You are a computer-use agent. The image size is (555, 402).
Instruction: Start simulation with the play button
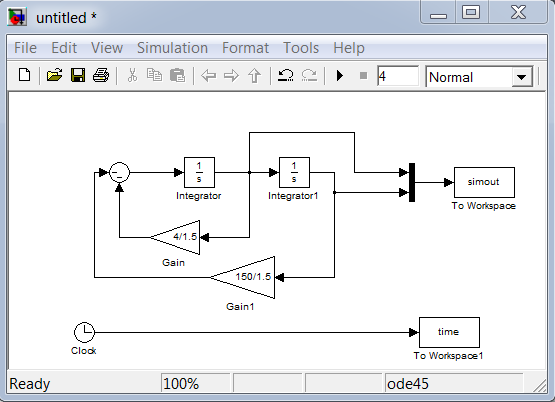click(340, 75)
